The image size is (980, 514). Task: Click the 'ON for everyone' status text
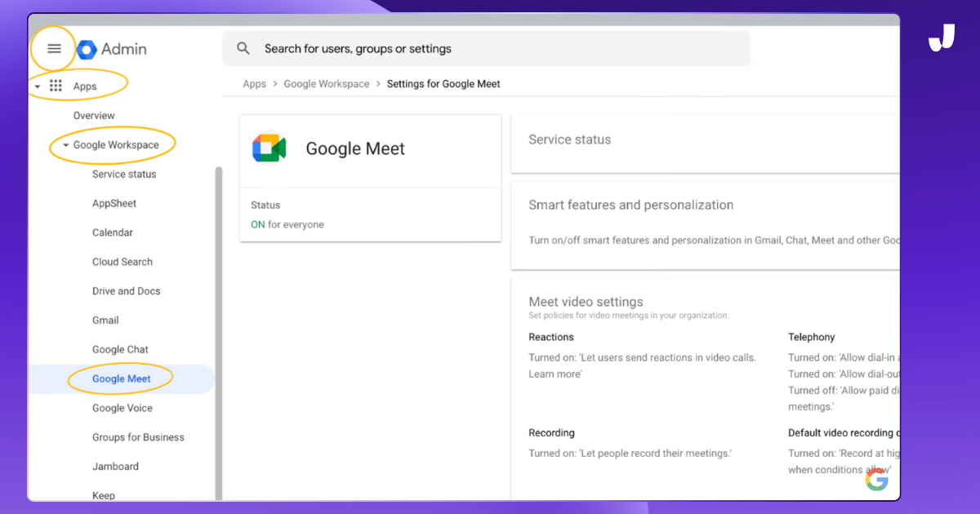tap(287, 225)
